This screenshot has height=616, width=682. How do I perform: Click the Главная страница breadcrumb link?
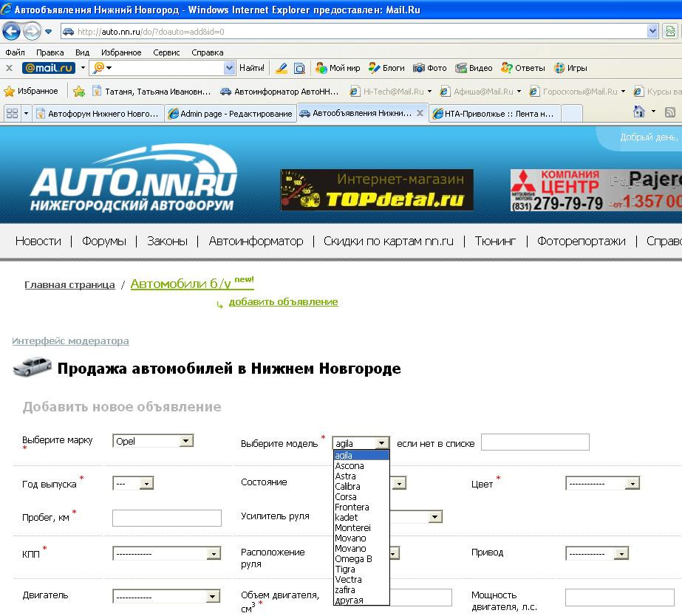(69, 285)
